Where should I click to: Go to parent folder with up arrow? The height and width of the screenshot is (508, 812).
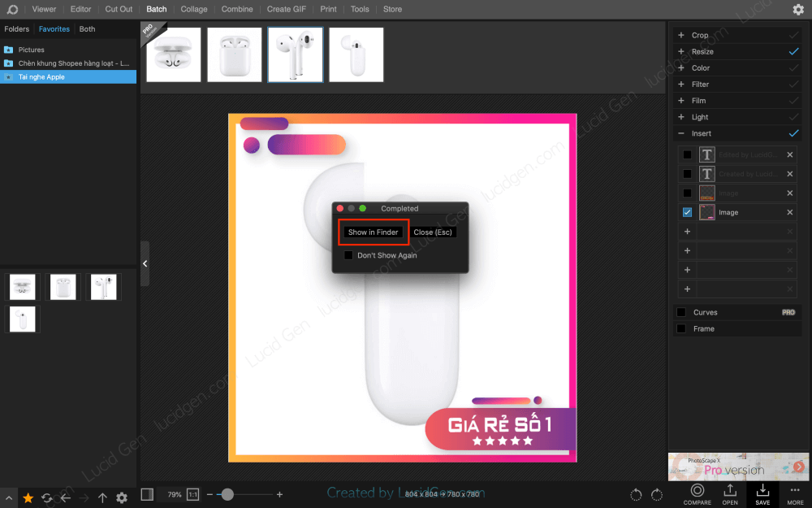[x=102, y=498]
